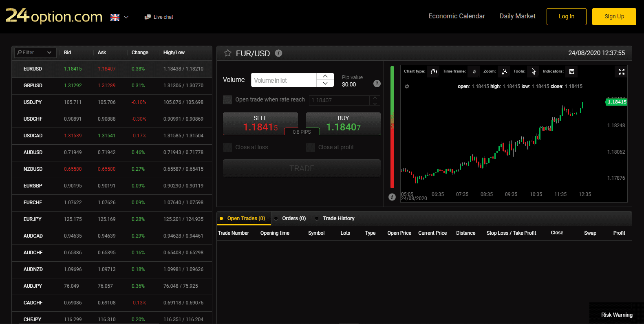Click the SELL 1.18415 button
This screenshot has width=644, height=324.
click(260, 124)
